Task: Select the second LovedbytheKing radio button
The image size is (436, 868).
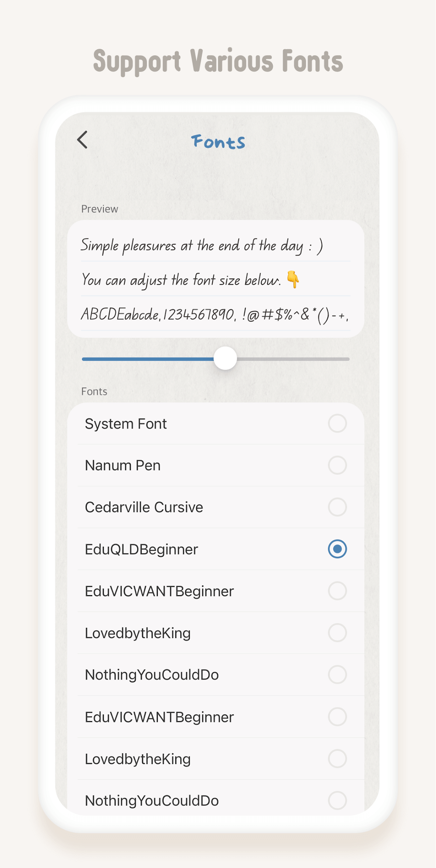Action: pyautogui.click(x=337, y=759)
